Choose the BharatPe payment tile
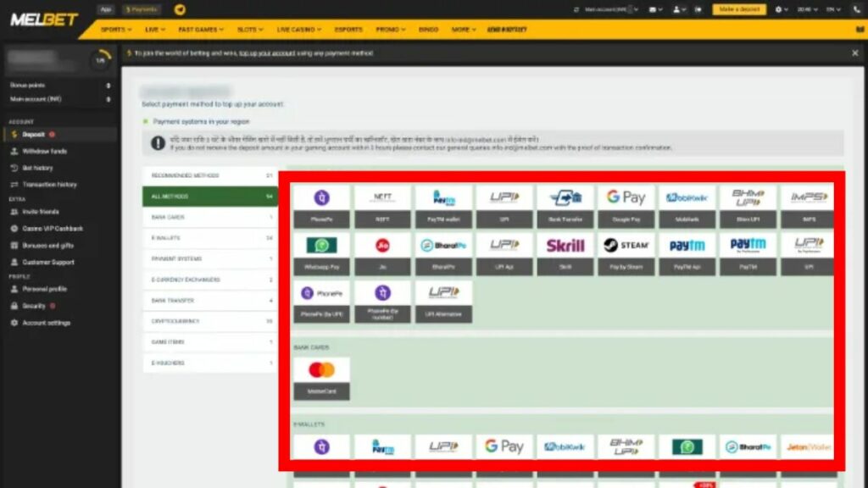The height and width of the screenshot is (488, 868). click(x=443, y=254)
